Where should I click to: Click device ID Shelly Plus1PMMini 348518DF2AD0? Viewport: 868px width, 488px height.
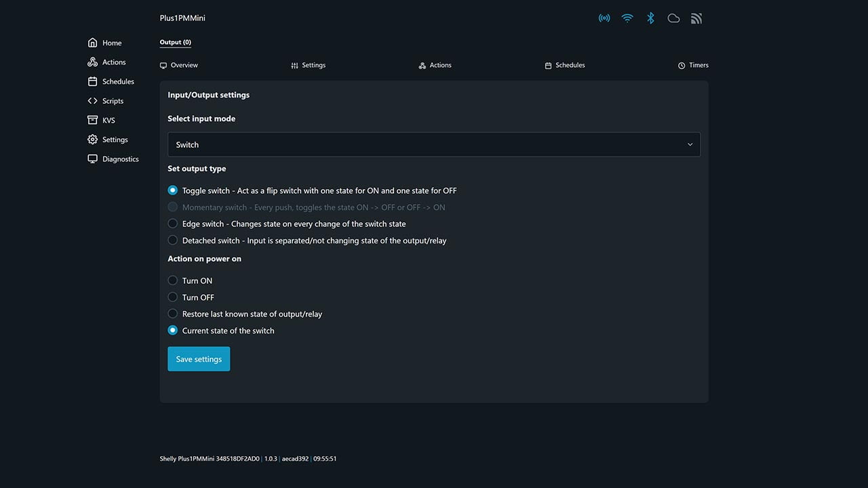[x=210, y=459]
